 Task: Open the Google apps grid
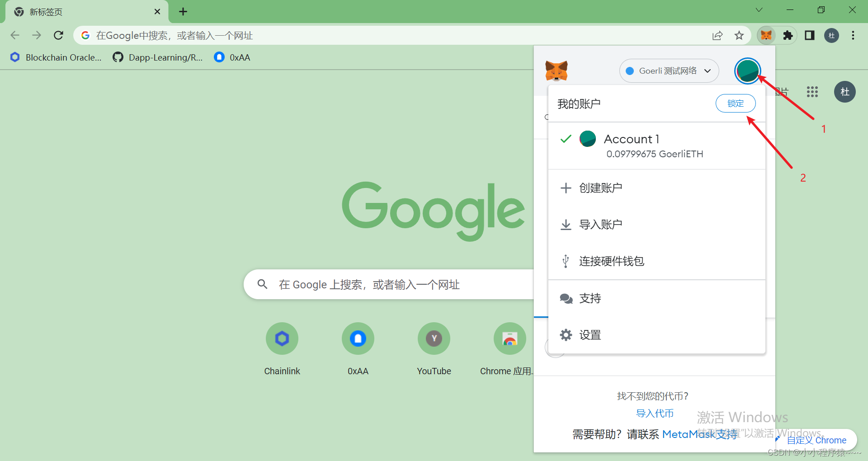click(x=812, y=92)
